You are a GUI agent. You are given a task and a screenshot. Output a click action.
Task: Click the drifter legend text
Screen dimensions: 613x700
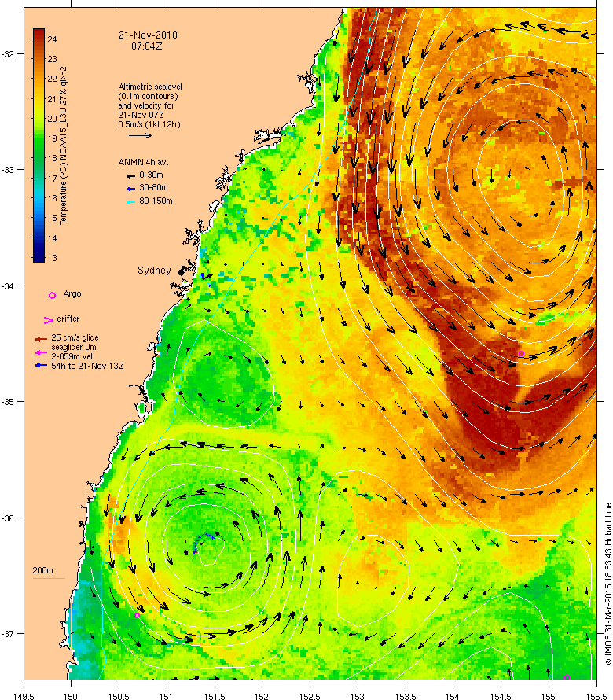pyautogui.click(x=68, y=319)
